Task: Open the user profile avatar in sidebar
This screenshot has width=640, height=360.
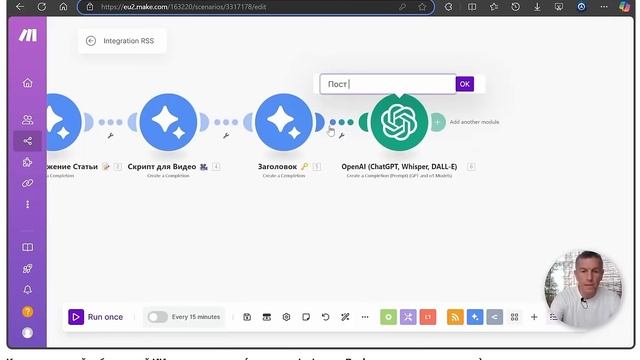Action: click(x=27, y=333)
